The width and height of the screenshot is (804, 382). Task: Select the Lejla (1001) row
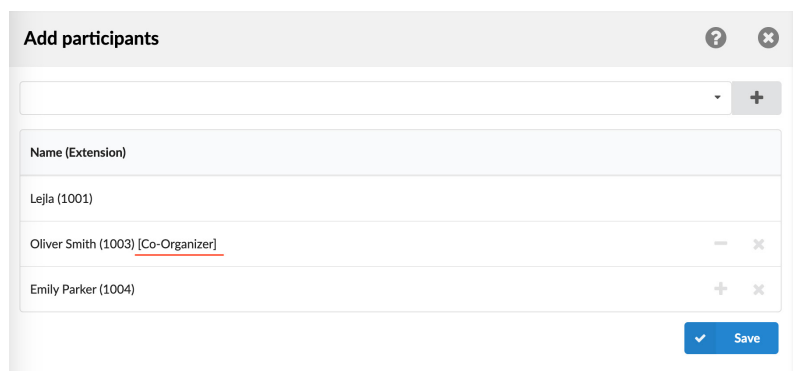coord(400,199)
